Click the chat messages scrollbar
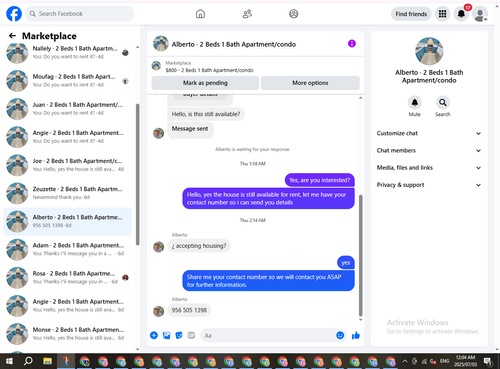 click(360, 255)
